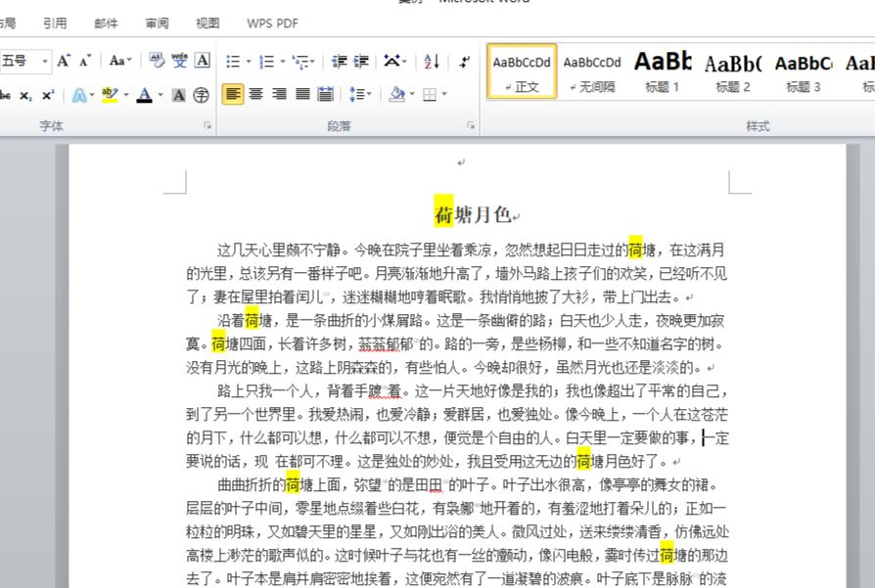Apply the Character Shading icon
Viewport: 875px width, 588px height.
pyautogui.click(x=178, y=94)
